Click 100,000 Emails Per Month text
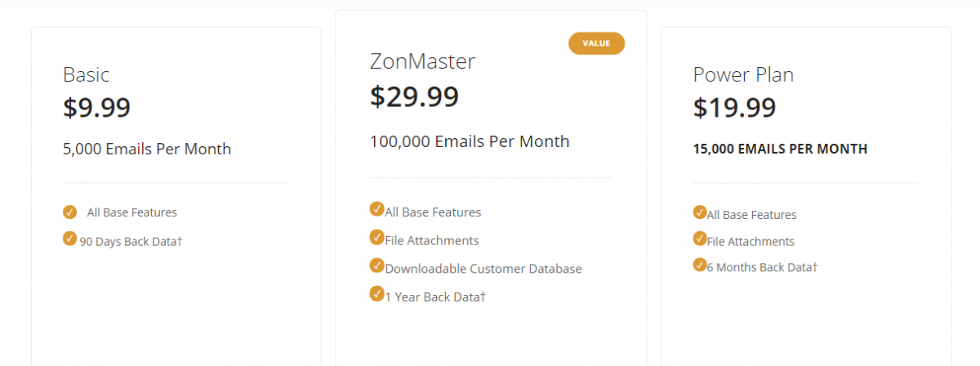This screenshot has width=980, height=366. coord(470,141)
